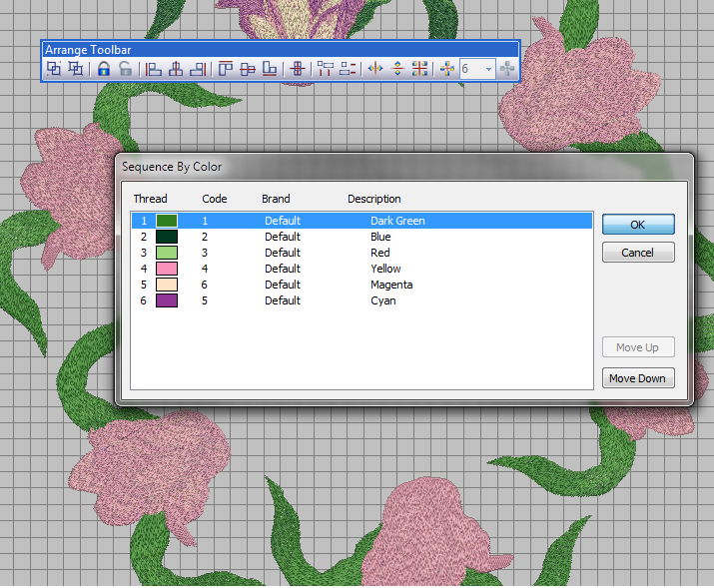The height and width of the screenshot is (588, 714).
Task: Click the dark green swatch of thread 2
Action: 167,237
